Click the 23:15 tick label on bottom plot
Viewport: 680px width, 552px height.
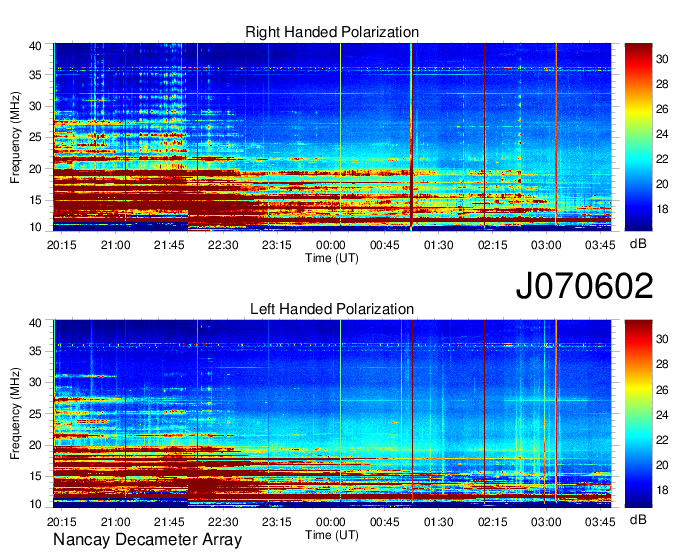(277, 522)
